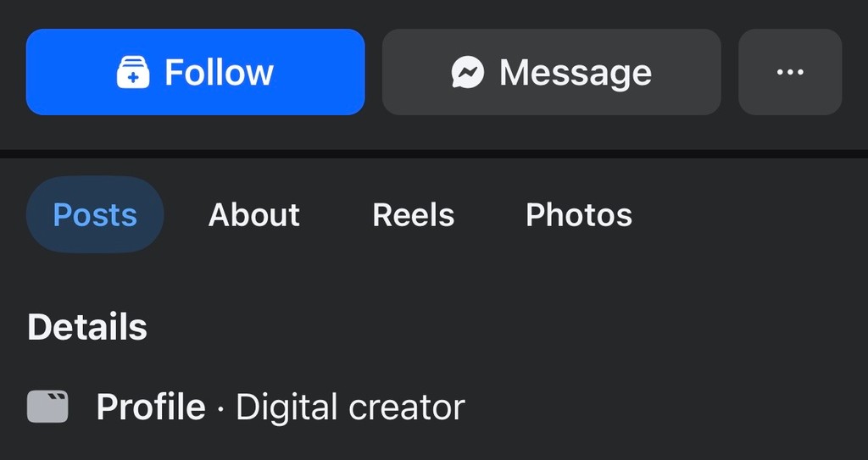Click the Messenger lightning bubble icon

tap(468, 73)
